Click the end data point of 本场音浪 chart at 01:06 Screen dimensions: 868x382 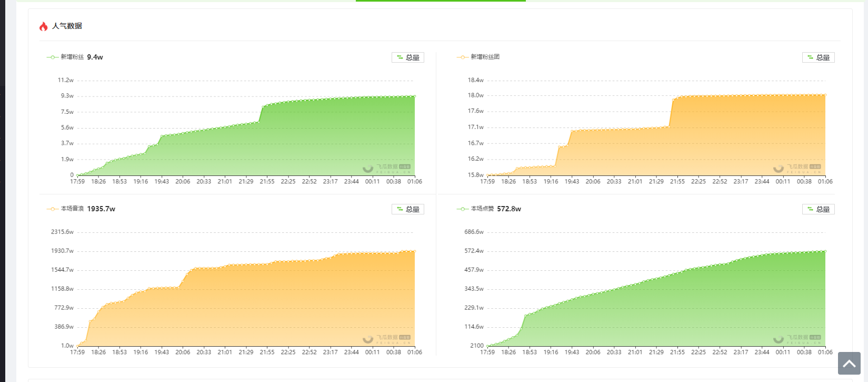(415, 251)
